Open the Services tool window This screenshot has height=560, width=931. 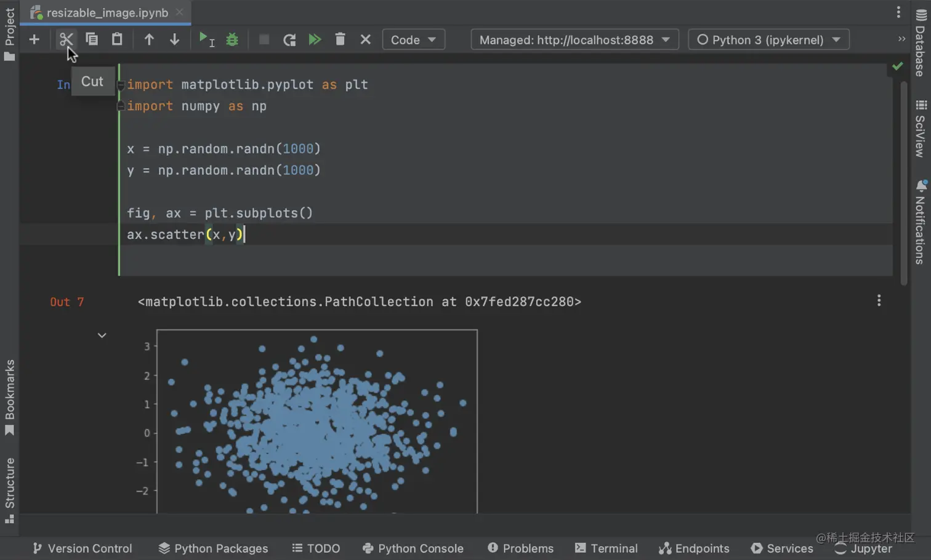tap(782, 548)
